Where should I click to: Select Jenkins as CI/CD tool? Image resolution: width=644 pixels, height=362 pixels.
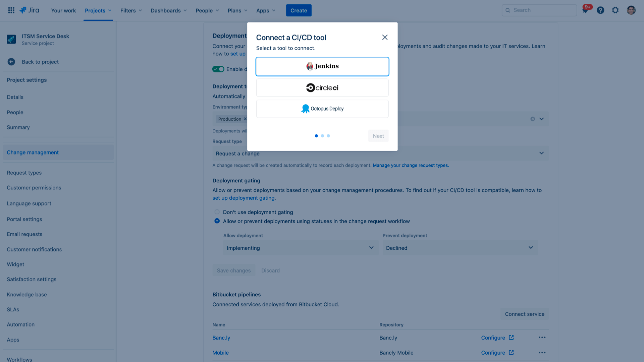point(322,66)
